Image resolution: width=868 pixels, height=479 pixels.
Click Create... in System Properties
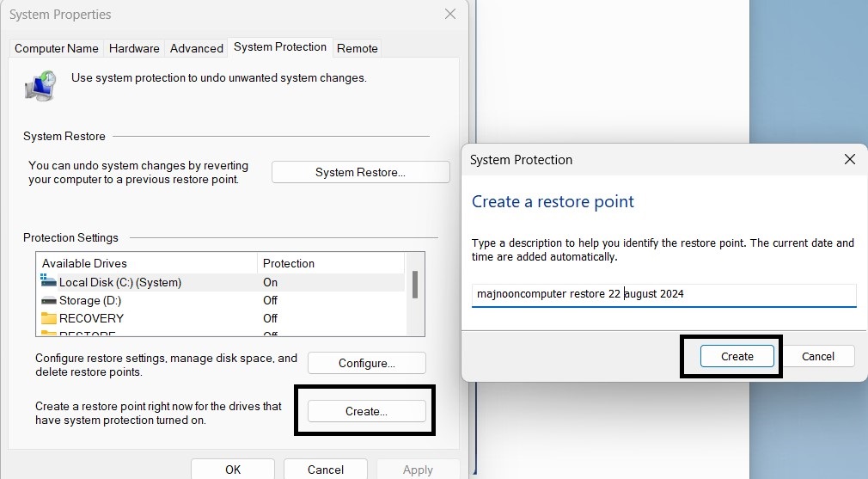pyautogui.click(x=366, y=411)
